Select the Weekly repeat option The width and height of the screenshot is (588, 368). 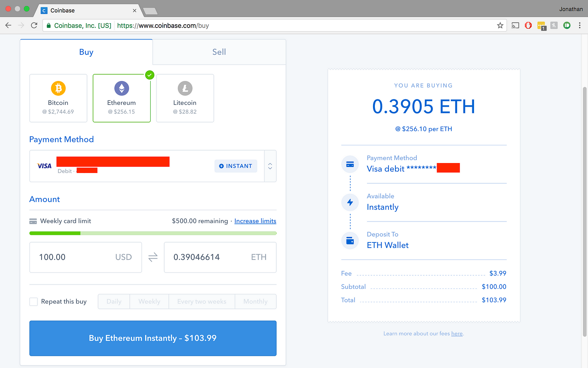[x=149, y=301]
